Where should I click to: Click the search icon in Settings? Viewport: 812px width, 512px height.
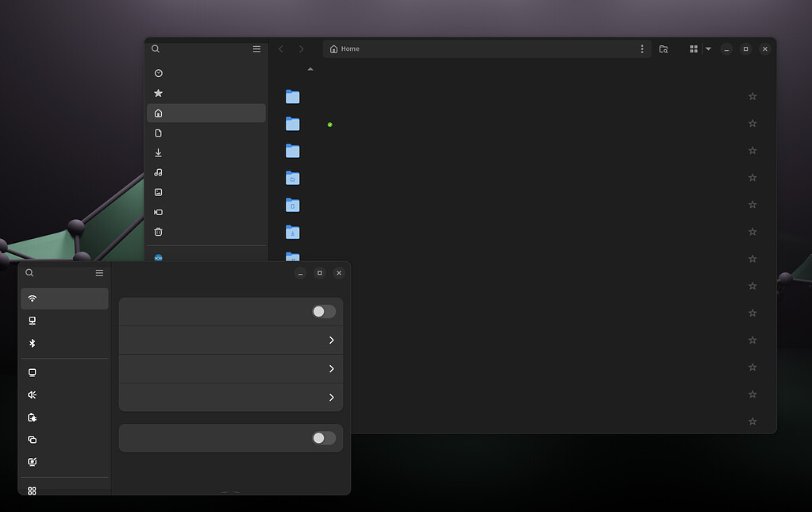click(x=29, y=272)
